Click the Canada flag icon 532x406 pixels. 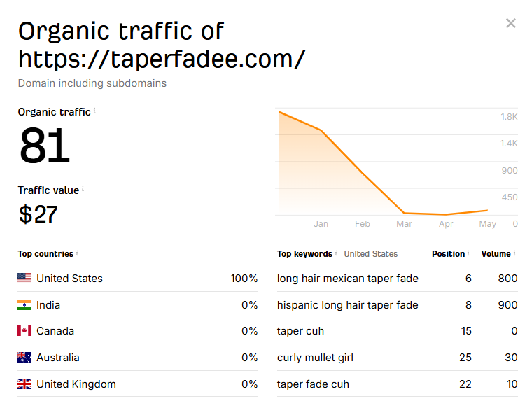24,330
